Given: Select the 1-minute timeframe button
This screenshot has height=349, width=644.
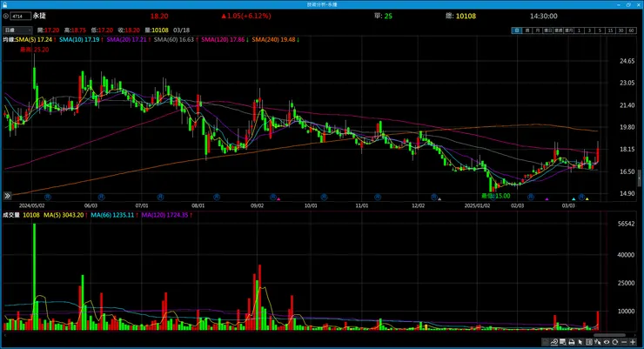Looking at the screenshot, I should 579,30.
